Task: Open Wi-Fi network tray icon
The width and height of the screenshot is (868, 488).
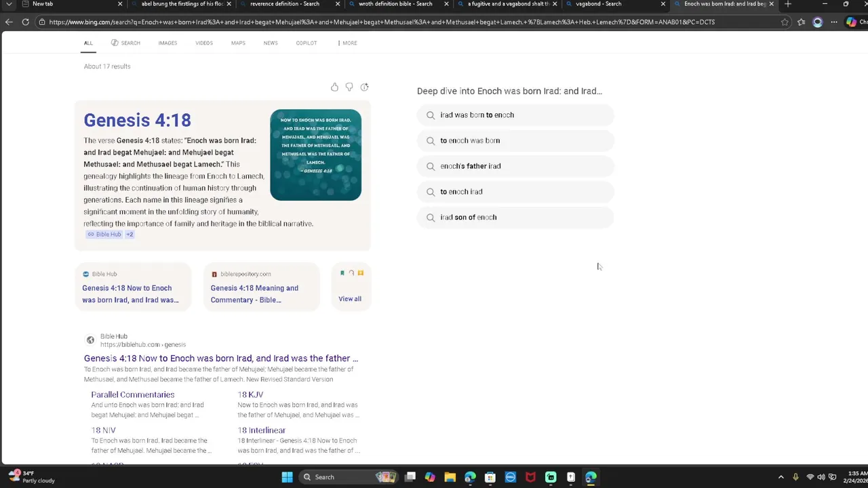Action: [x=810, y=477]
